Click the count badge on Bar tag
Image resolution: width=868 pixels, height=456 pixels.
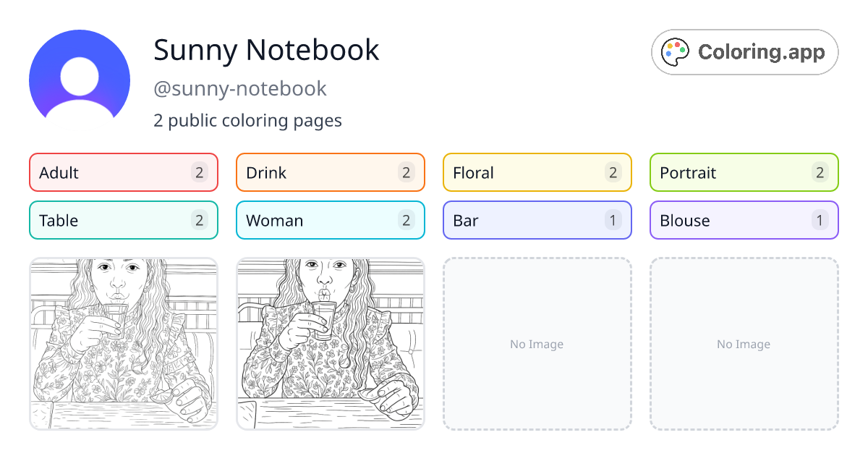613,220
